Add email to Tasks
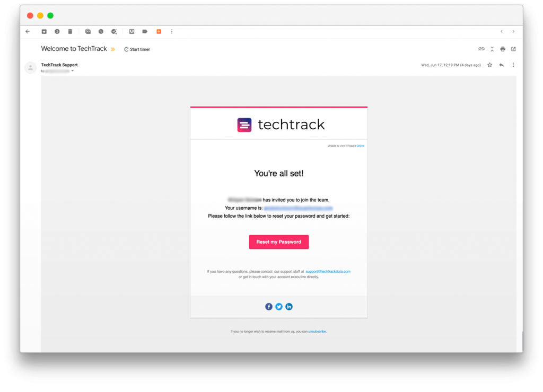This screenshot has width=543, height=392. pos(114,31)
